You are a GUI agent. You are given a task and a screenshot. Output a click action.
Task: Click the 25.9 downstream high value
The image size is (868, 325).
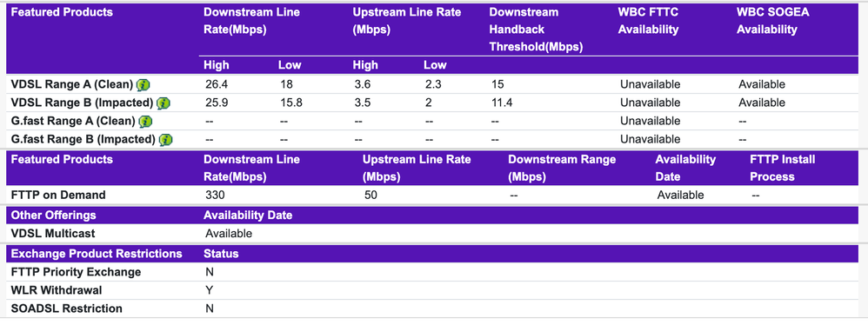(x=217, y=103)
